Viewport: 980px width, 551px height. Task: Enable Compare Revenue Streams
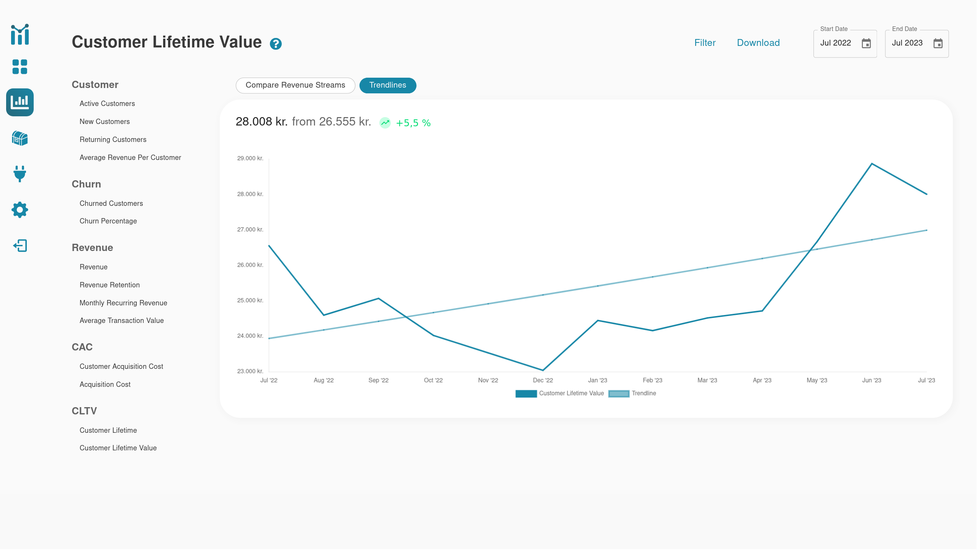295,85
